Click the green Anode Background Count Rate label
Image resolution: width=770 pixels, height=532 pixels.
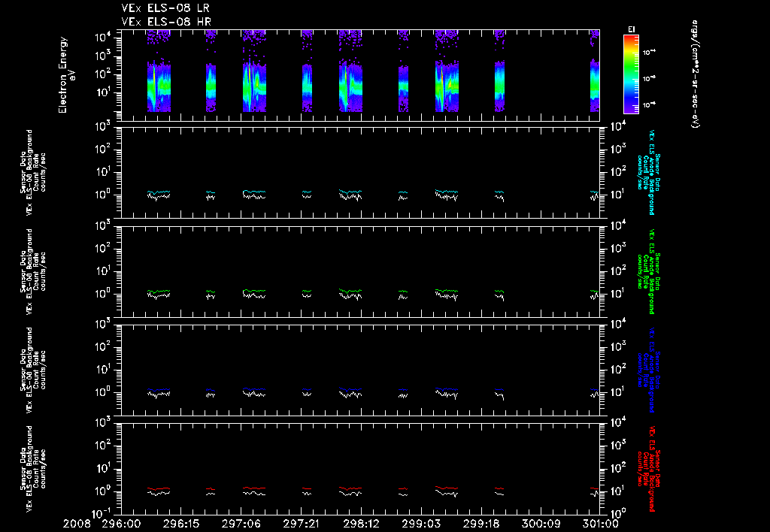[x=649, y=271]
